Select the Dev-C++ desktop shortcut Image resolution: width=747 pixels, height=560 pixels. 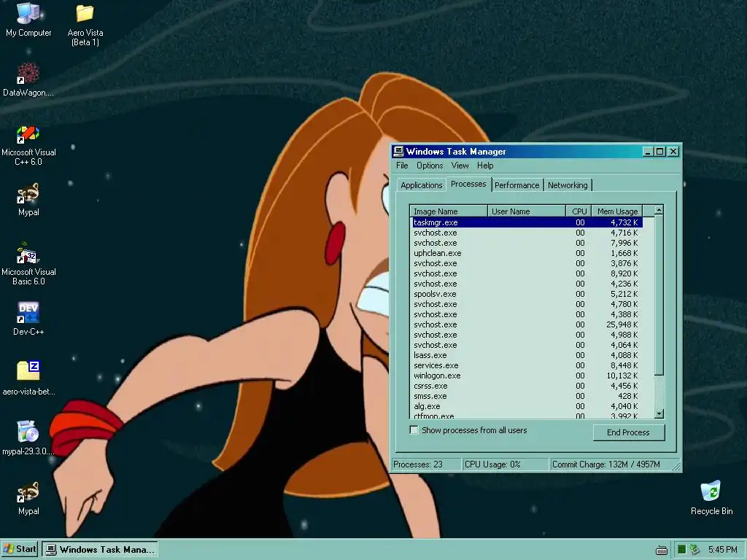tap(28, 319)
